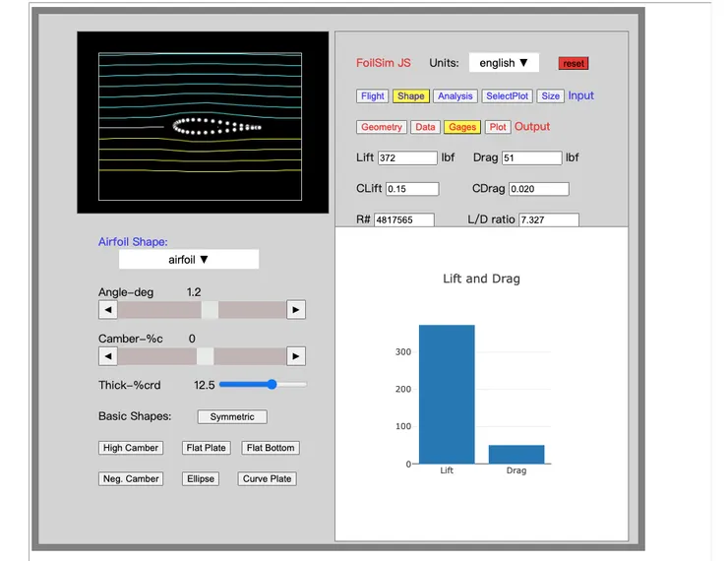The height and width of the screenshot is (561, 728).
Task: Open the Airfoil Shape dropdown
Action: pyautogui.click(x=189, y=259)
